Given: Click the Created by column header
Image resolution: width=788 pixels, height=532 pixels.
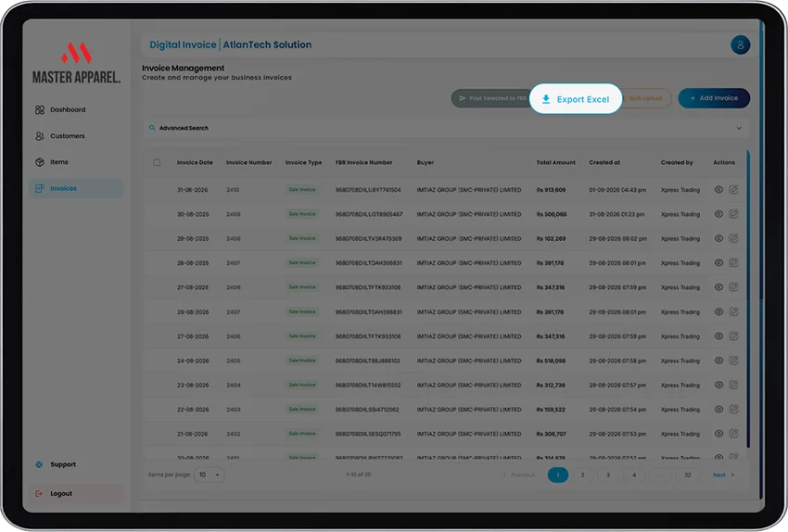Looking at the screenshot, I should [x=677, y=163].
